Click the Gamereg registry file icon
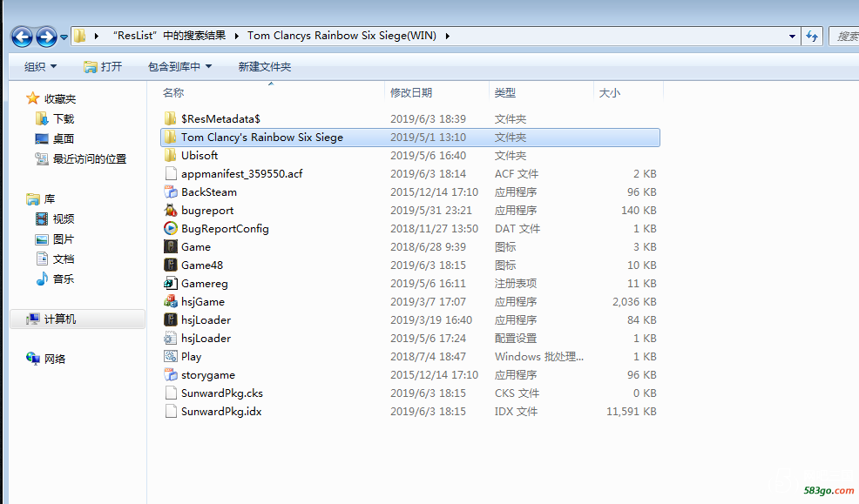 171,283
